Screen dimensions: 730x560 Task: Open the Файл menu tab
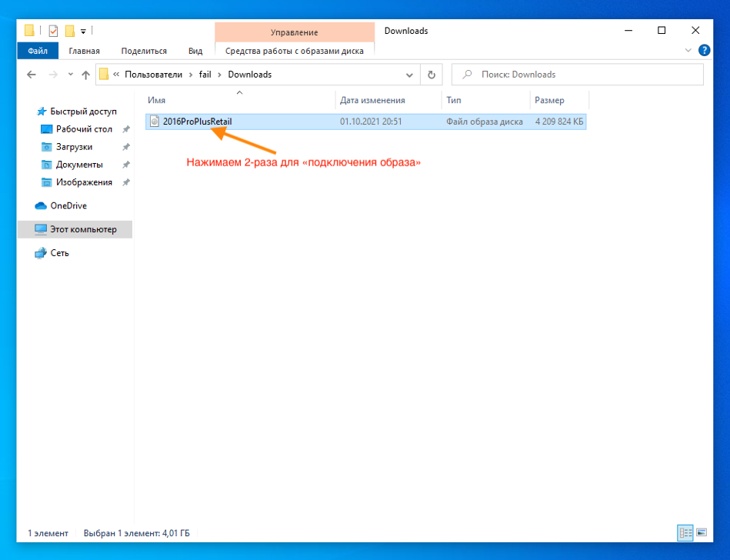click(x=38, y=51)
